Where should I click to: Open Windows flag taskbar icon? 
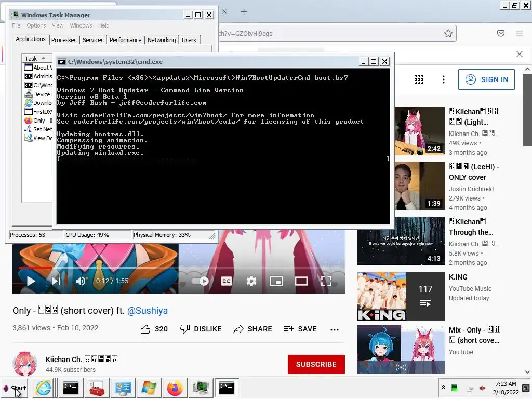pos(149,388)
